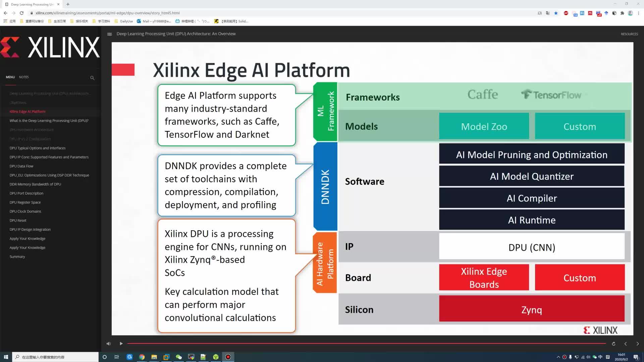644x362 pixels.
Task: Click the bookmark star icon
Action: tap(556, 13)
